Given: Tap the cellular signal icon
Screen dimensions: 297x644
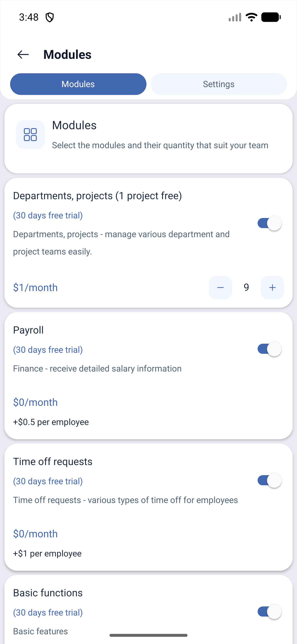Looking at the screenshot, I should tap(235, 17).
